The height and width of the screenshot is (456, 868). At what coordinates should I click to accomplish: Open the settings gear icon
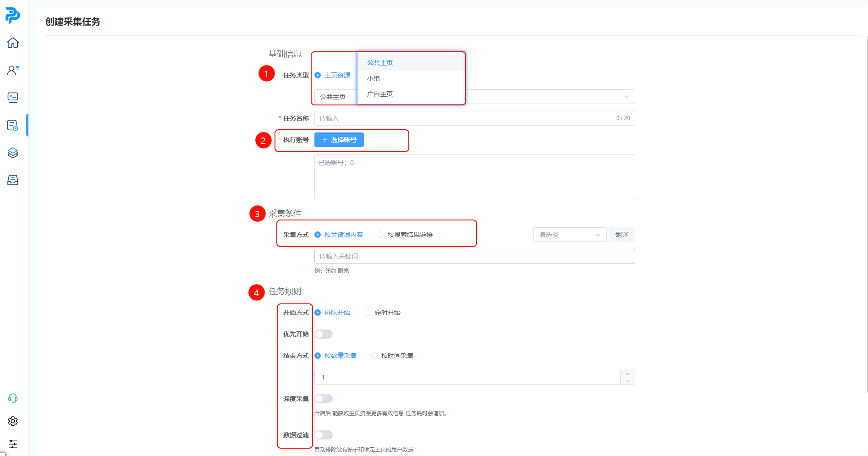pos(13,421)
